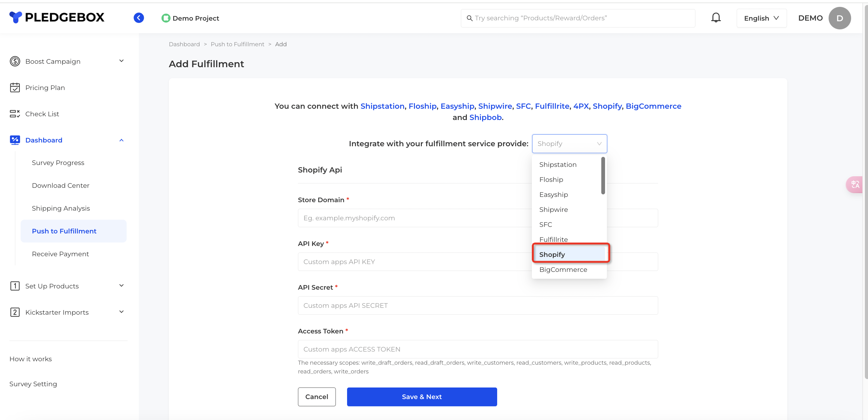Open the Shipwire link in the intro text
868x420 pixels.
pos(495,106)
